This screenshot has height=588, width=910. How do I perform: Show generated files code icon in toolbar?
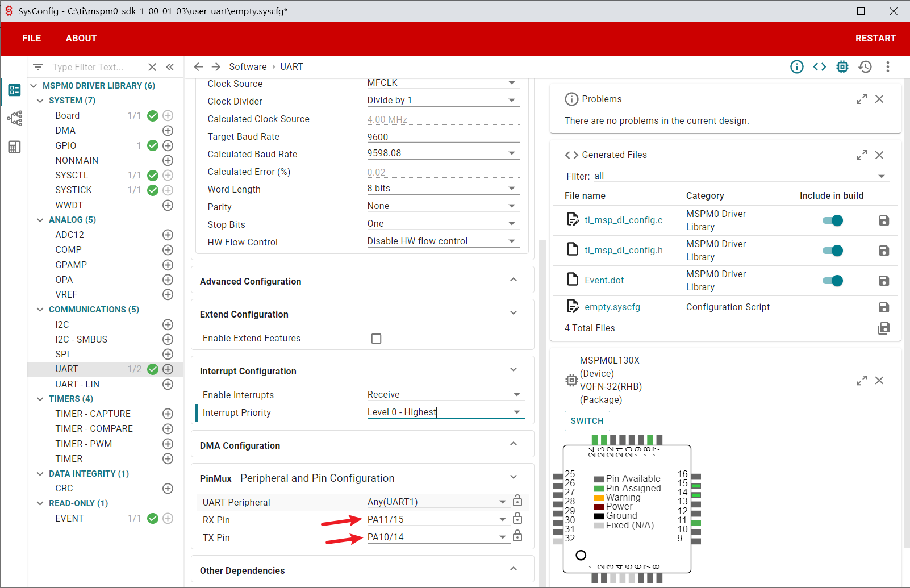point(820,67)
